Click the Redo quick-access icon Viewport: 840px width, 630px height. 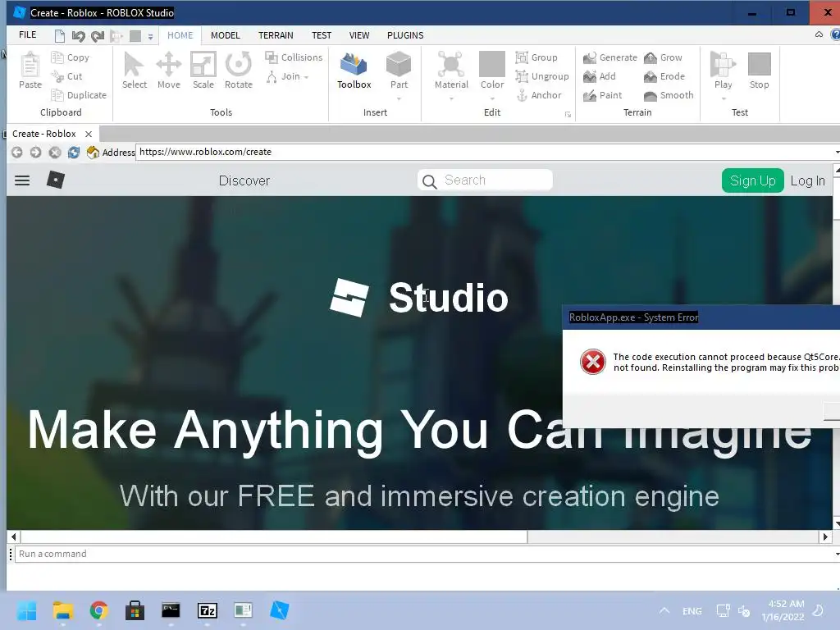tap(98, 36)
